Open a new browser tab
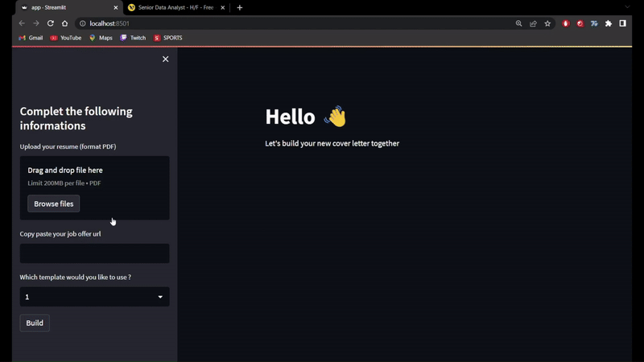Viewport: 644px width, 362px height. pos(240,7)
